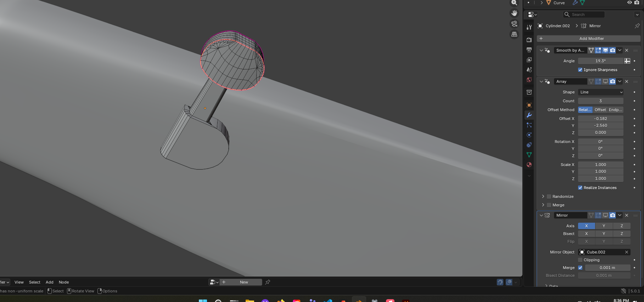Viewport: 644px width, 302px height.
Task: Collapse the Array modifier panel
Action: [x=541, y=81]
